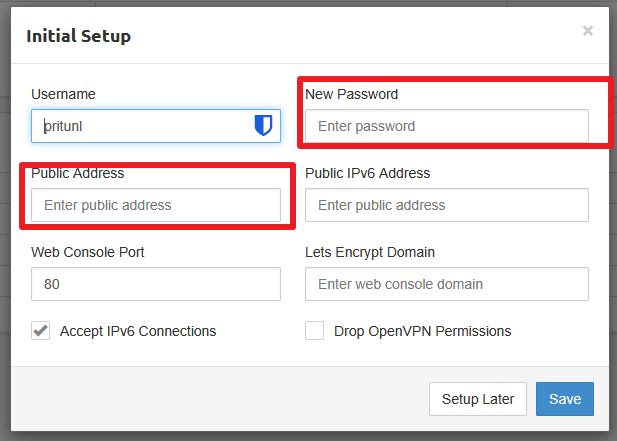Close the Initial Setup dialog
Image resolution: width=617 pixels, height=441 pixels.
pyautogui.click(x=588, y=31)
